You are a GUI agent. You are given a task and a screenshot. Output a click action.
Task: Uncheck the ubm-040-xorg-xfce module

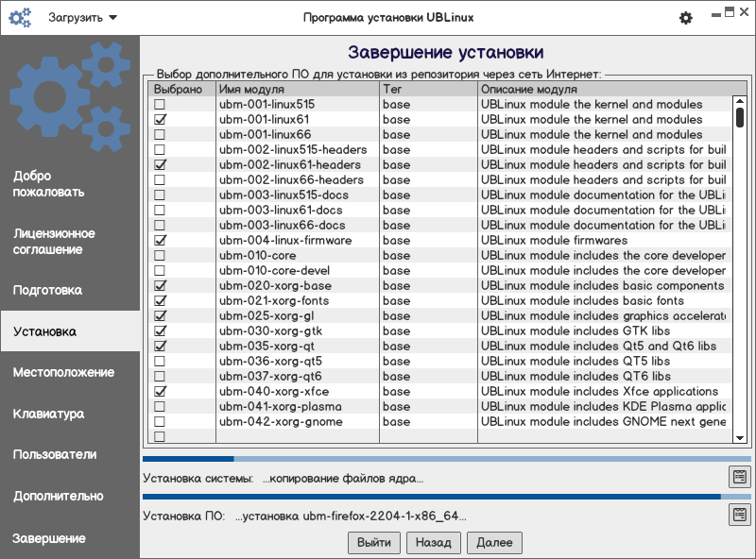tap(160, 392)
